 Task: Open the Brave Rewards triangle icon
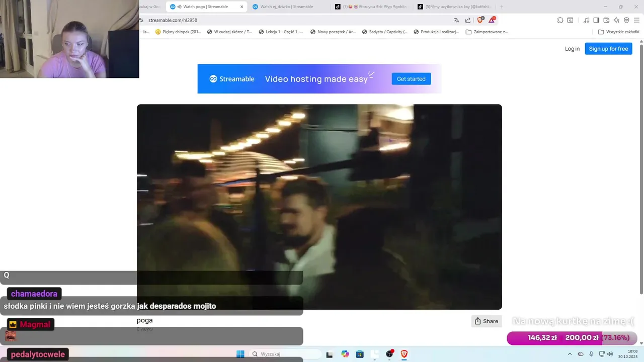(492, 20)
